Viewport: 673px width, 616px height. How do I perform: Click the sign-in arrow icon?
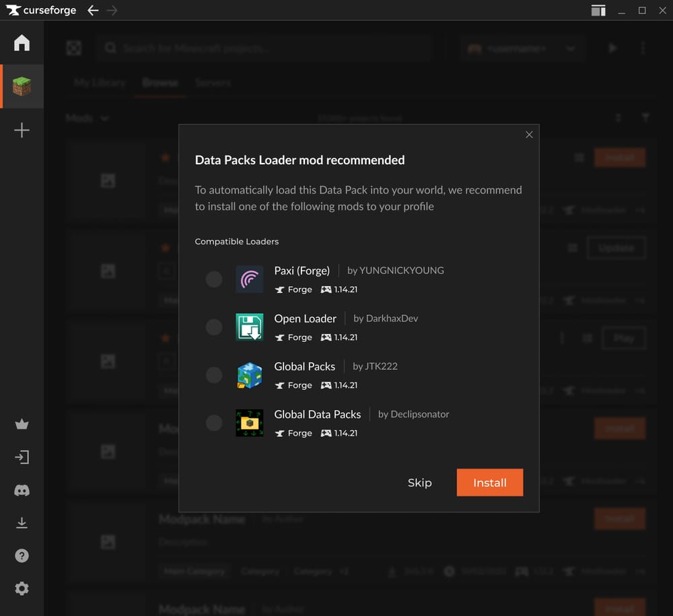tap(22, 457)
